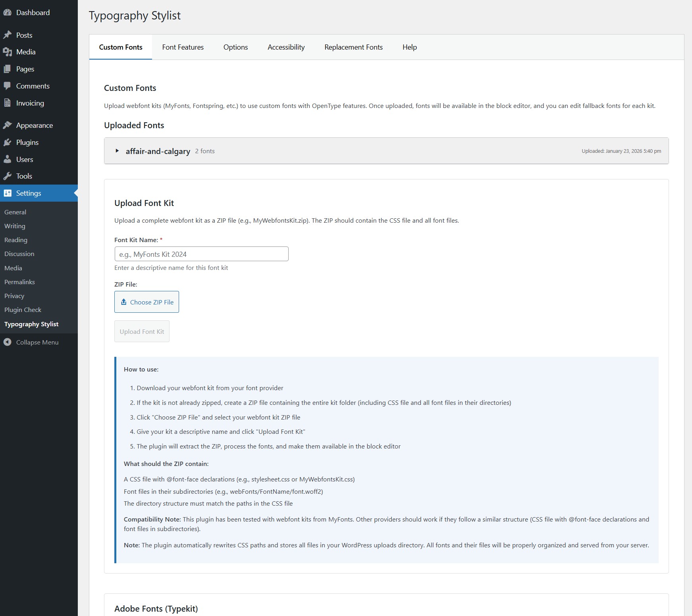The width and height of the screenshot is (692, 616).
Task: Click the Posts pushpin icon
Action: click(7, 35)
